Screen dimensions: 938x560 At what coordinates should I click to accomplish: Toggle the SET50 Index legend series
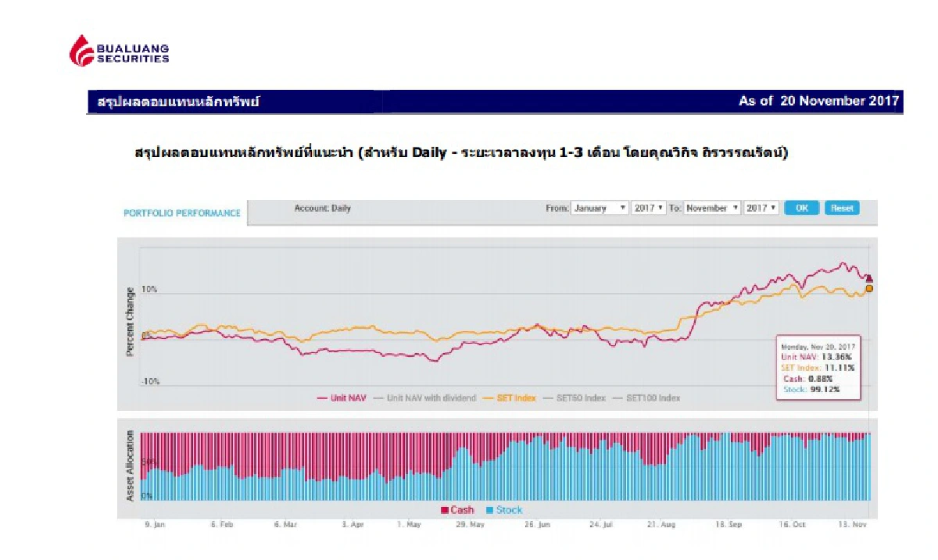click(574, 398)
